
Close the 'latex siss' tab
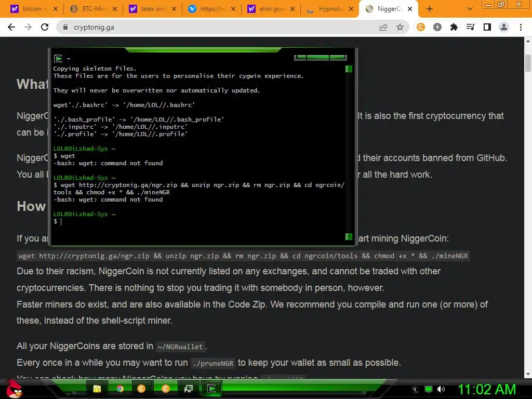[174, 9]
